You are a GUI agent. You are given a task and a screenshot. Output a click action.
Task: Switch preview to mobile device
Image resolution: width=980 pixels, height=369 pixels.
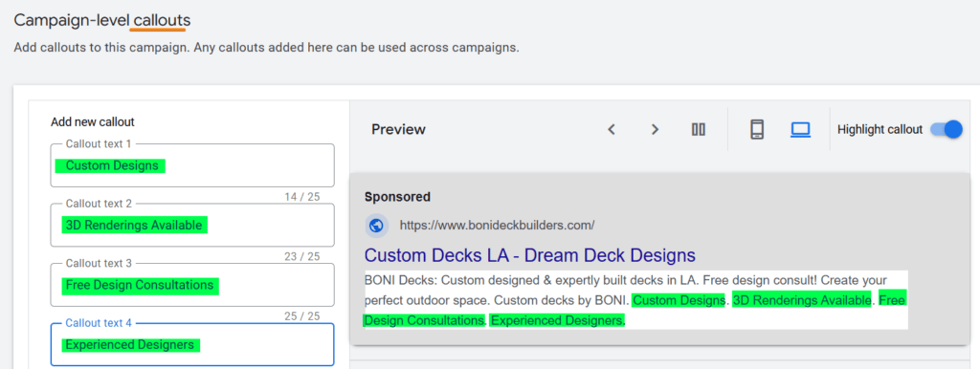[x=757, y=129]
